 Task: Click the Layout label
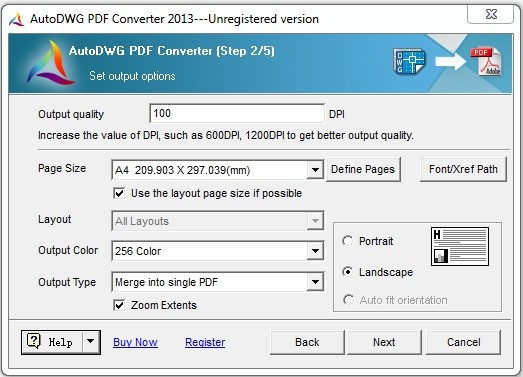click(55, 219)
